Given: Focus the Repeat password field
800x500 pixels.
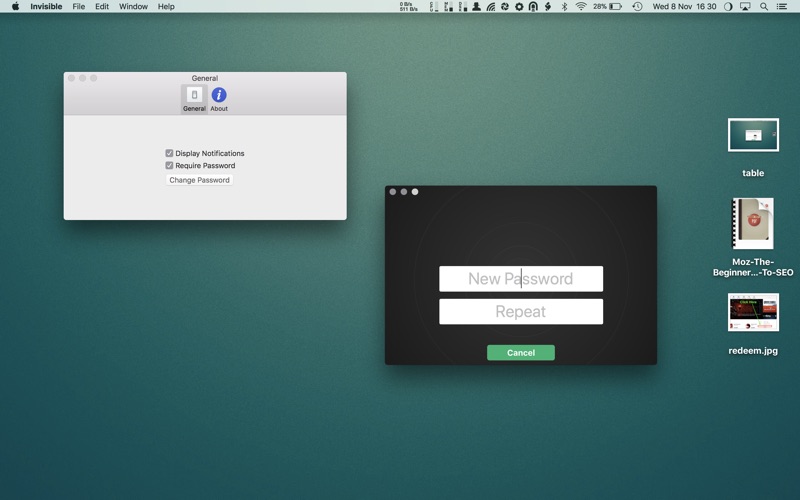Looking at the screenshot, I should click(520, 312).
